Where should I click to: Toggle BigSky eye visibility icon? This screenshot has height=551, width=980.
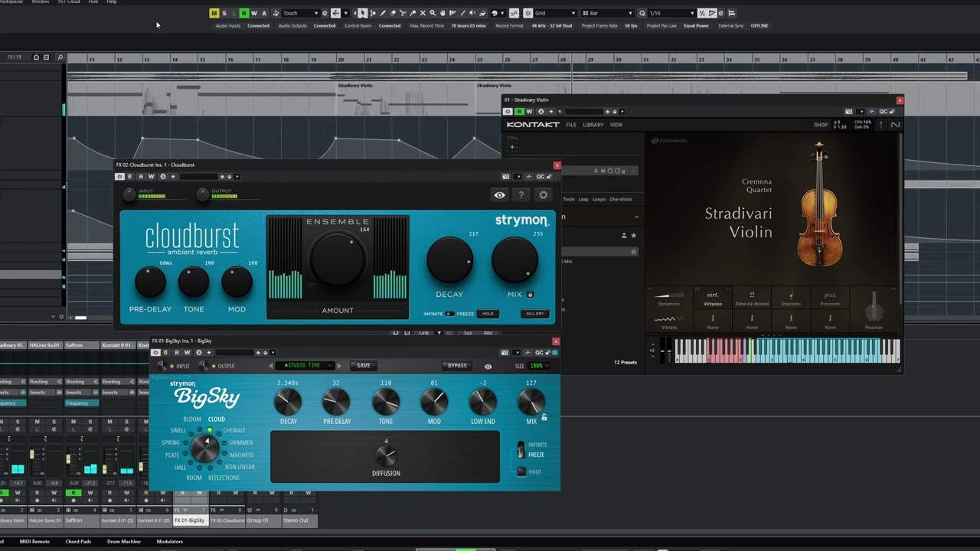click(x=488, y=366)
